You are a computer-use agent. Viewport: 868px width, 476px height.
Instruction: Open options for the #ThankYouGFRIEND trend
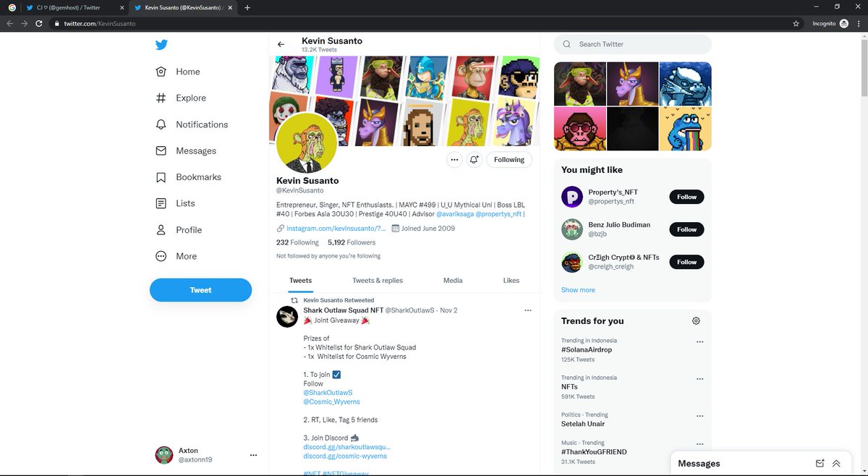click(x=699, y=443)
